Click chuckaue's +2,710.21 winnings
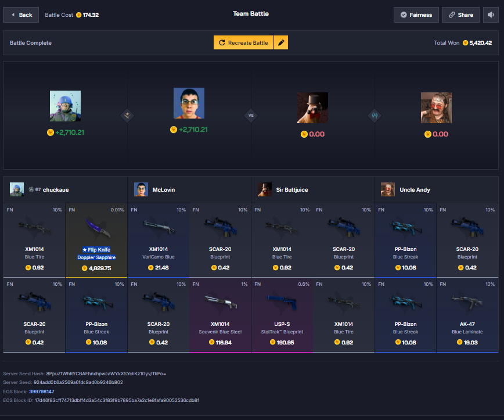Viewport: 504px width, 420px height. coord(70,132)
